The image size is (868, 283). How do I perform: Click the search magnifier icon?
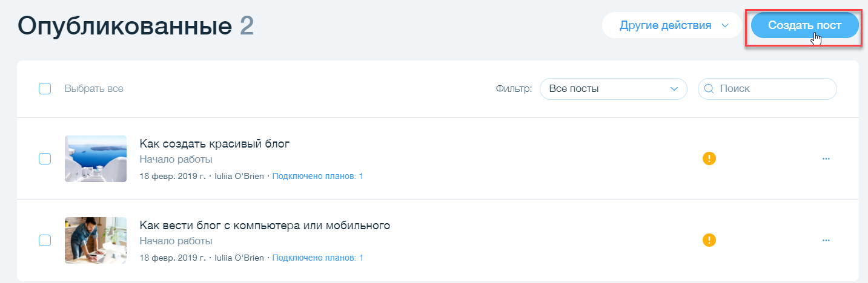click(x=709, y=89)
